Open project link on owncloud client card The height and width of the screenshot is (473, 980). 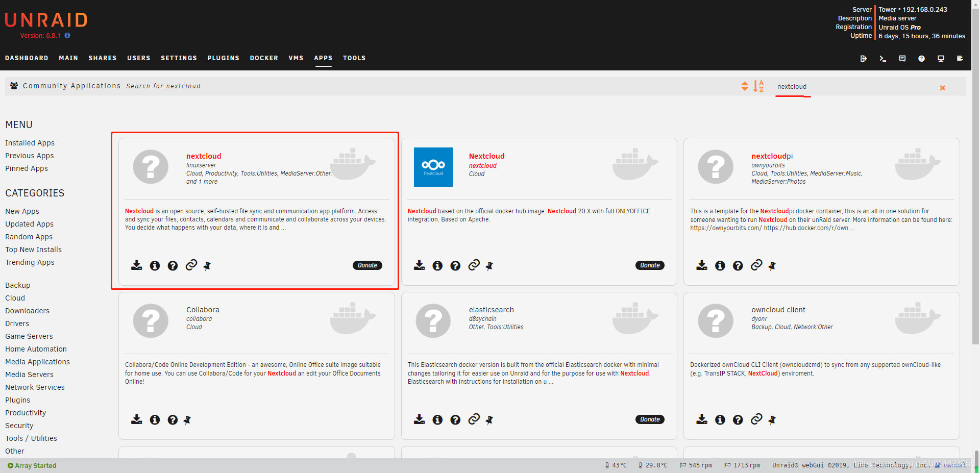pyautogui.click(x=756, y=419)
